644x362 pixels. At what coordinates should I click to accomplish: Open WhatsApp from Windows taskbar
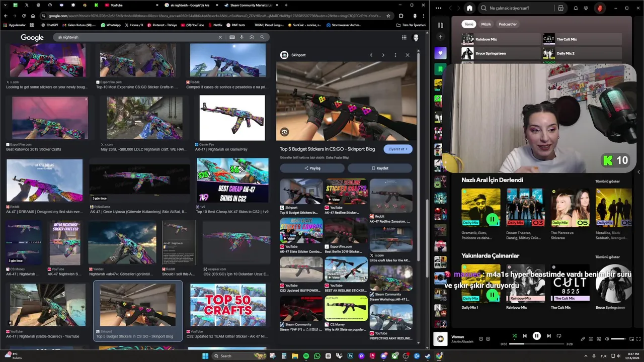(317, 356)
